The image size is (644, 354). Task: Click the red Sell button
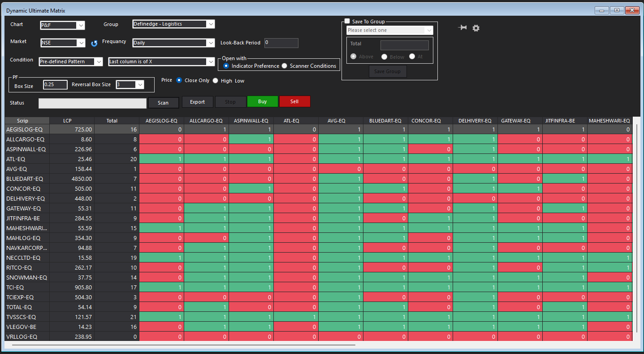coord(294,101)
